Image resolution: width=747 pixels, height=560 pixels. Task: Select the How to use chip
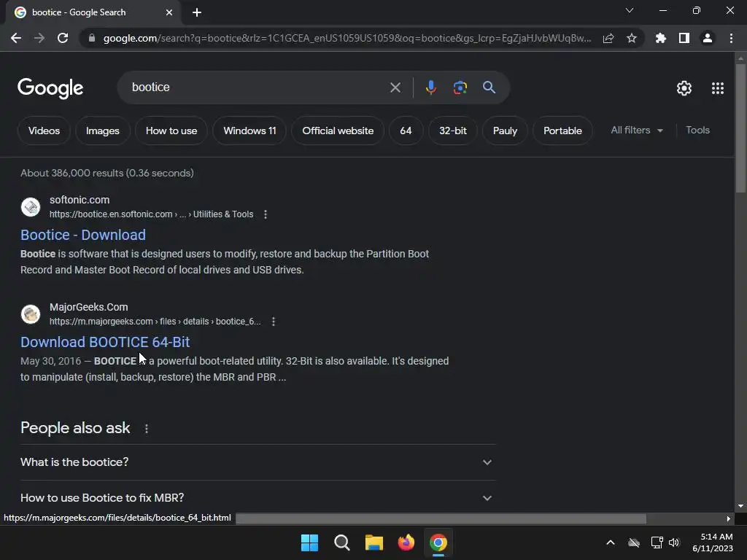click(171, 131)
